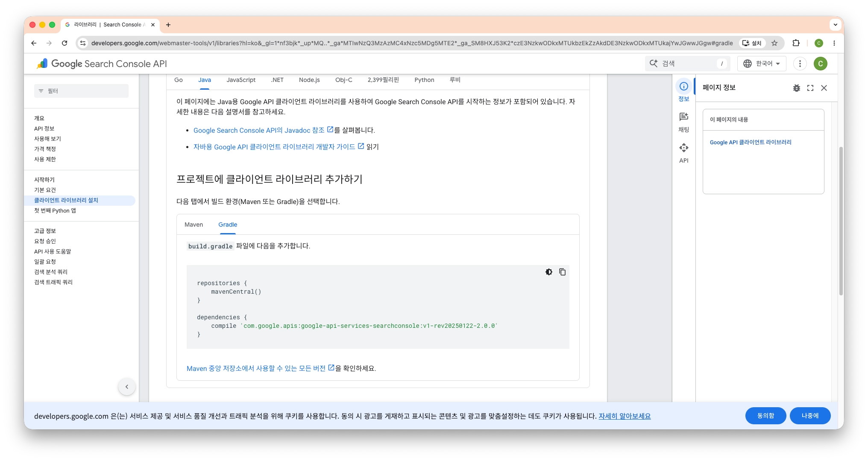Open Maven 중앙 저장소 versions link
This screenshot has height=461, width=868.
click(260, 368)
